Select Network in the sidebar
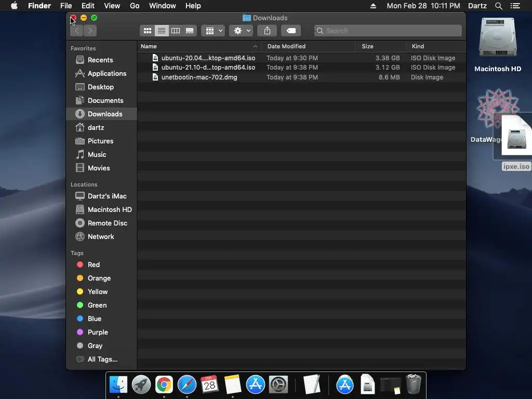The image size is (532, 399). (x=100, y=237)
